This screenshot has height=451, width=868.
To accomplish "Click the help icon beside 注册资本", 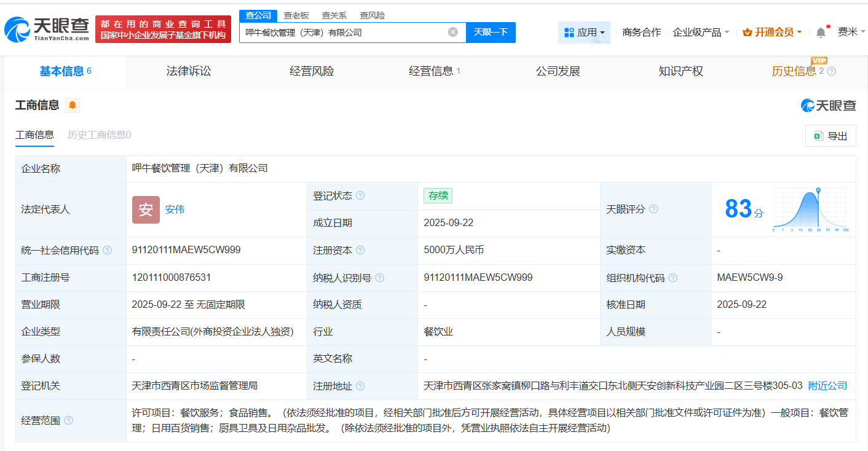I will [x=361, y=250].
